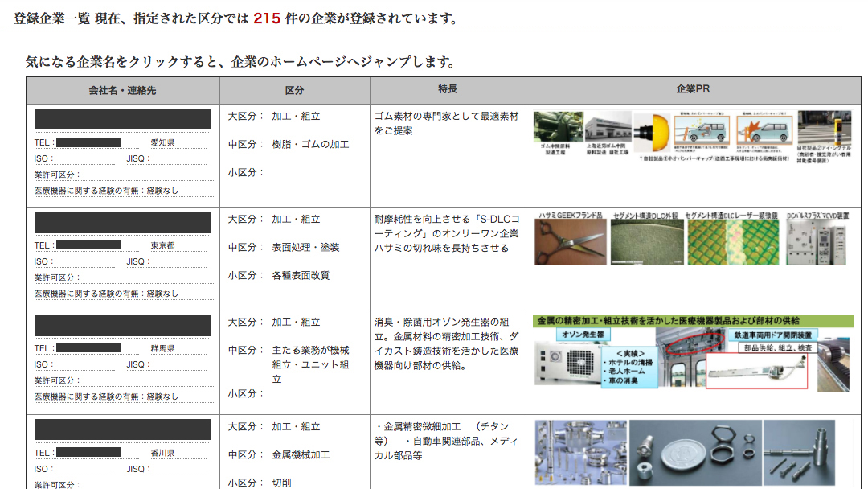Click 切削 subcategory text
This screenshot has width=868, height=489.
pos(281,483)
